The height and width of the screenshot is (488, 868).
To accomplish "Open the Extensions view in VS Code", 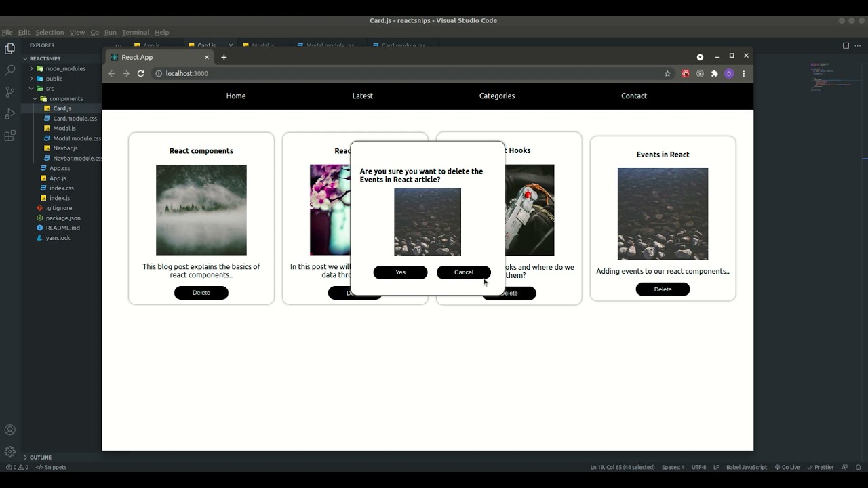I will (9, 136).
